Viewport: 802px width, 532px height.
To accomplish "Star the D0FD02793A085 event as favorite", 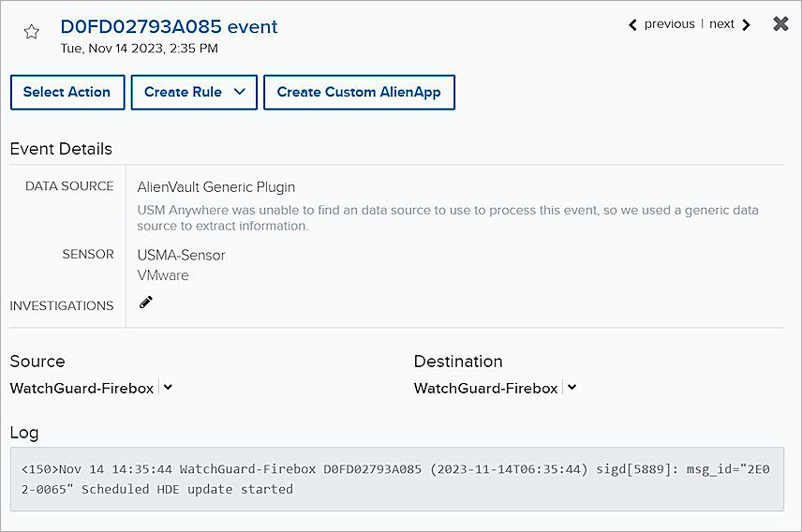I will 32,32.
